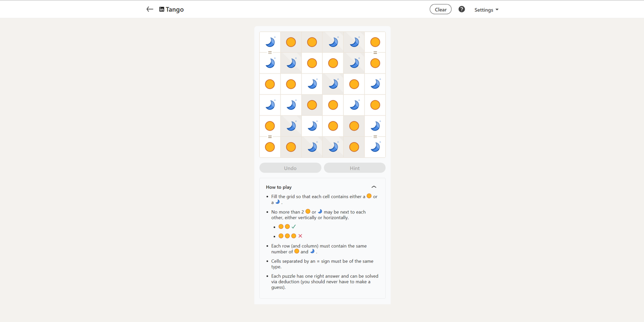Select the sun cell in row 5, column 5
This screenshot has width=644, height=322.
(x=354, y=126)
